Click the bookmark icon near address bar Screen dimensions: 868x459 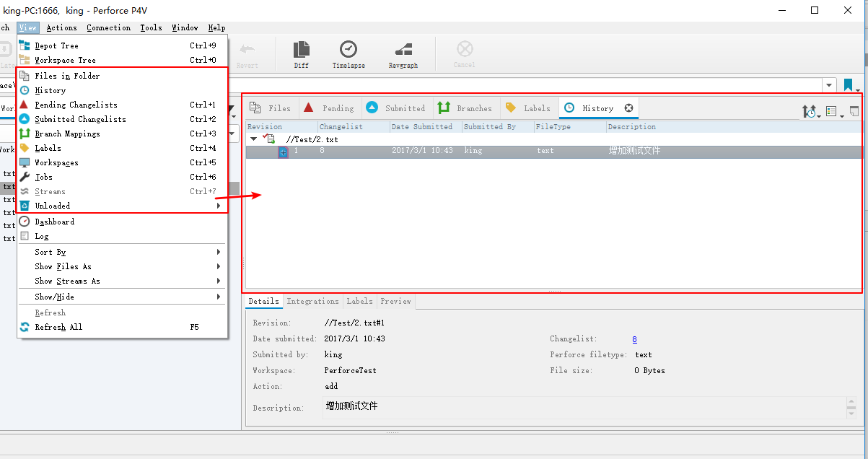[x=849, y=85]
